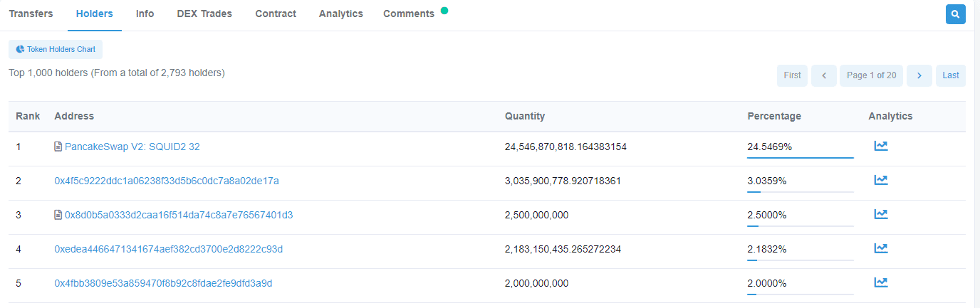Open address 0x4f5c9222ddc1a06238f33d5b6c0dc7a8a02de17a
The height and width of the screenshot is (308, 980).
[x=167, y=181]
